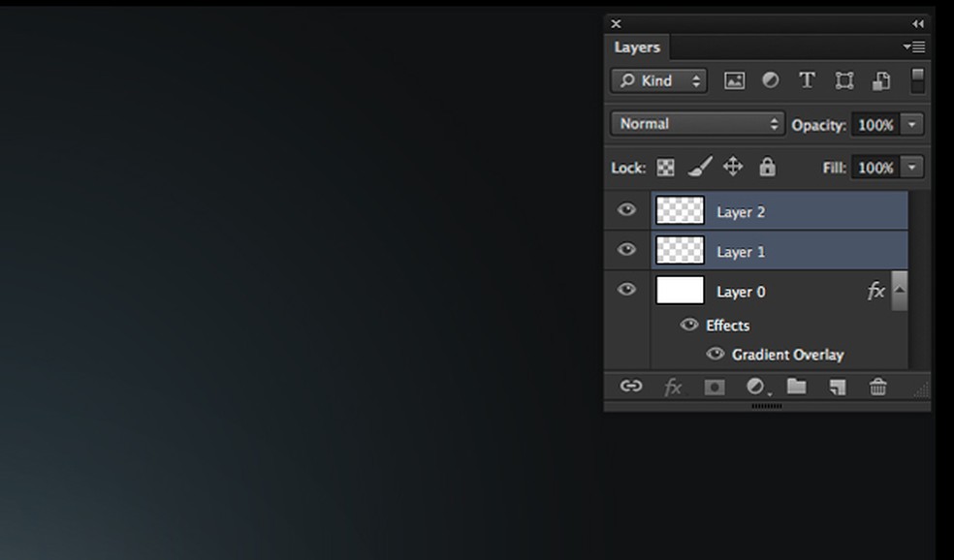The image size is (954, 560).
Task: Open the Kind filter dropdown
Action: point(658,80)
